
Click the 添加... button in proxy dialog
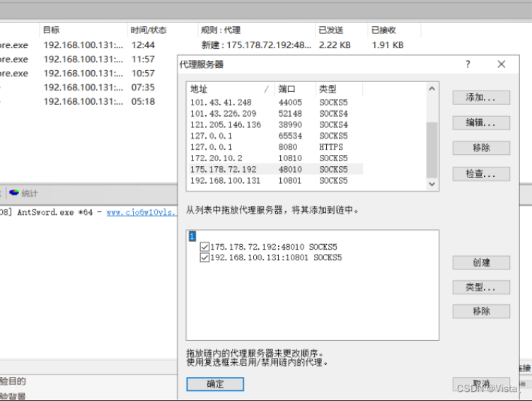(481, 98)
